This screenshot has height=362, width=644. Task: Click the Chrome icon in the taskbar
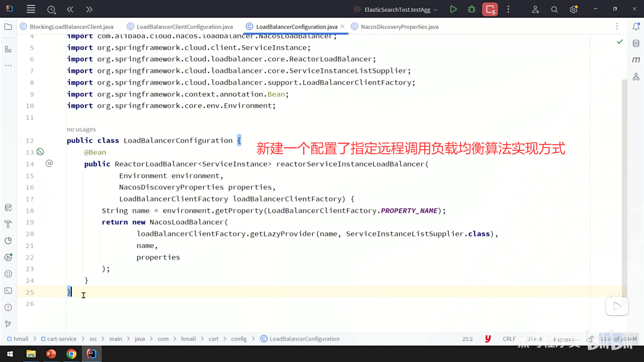tap(71, 354)
